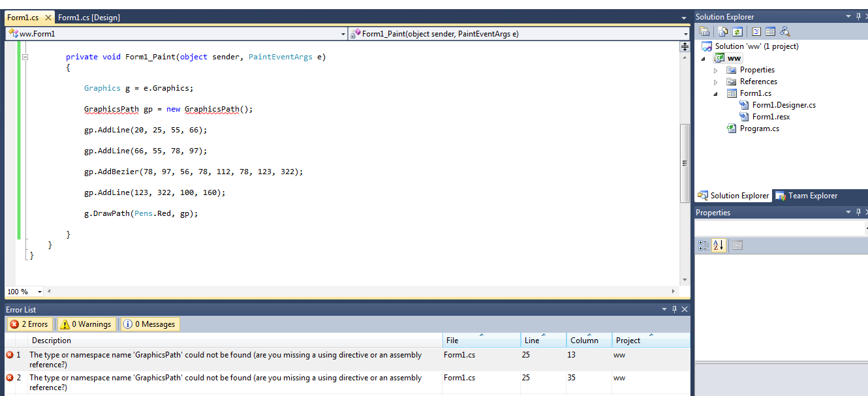Expand the Properties node in Solution Explorer

pos(716,70)
